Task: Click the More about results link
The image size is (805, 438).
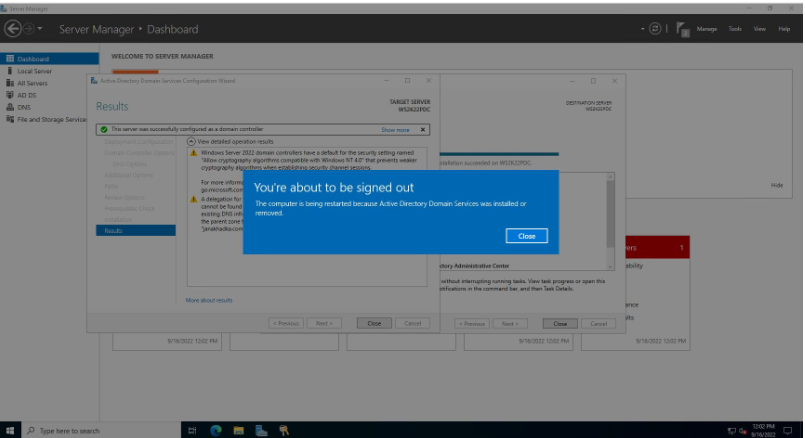Action: click(209, 300)
